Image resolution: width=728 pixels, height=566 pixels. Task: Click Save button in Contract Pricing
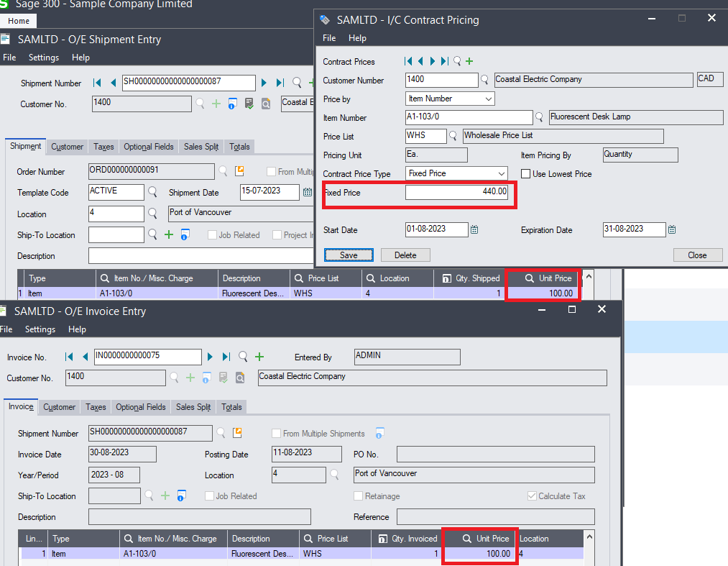point(349,255)
